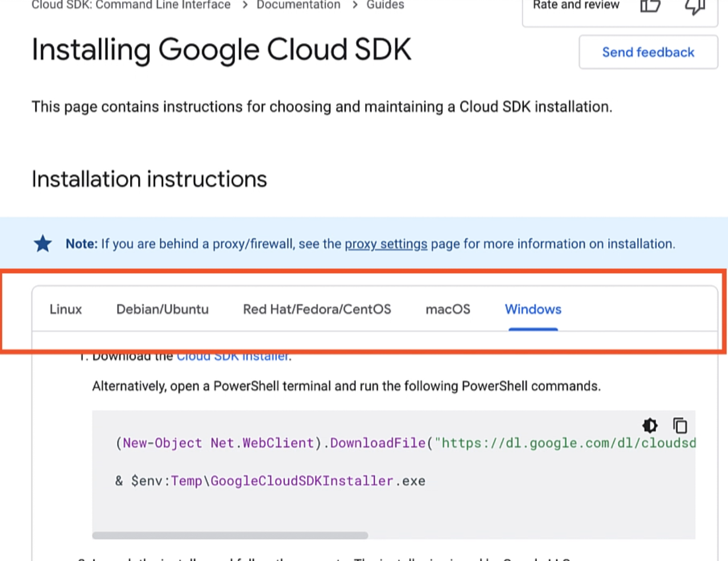Click the Send feedback button

[648, 52]
